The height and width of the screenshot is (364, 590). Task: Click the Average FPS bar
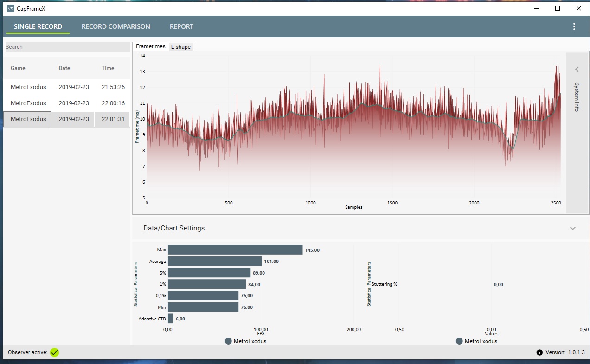tap(215, 262)
